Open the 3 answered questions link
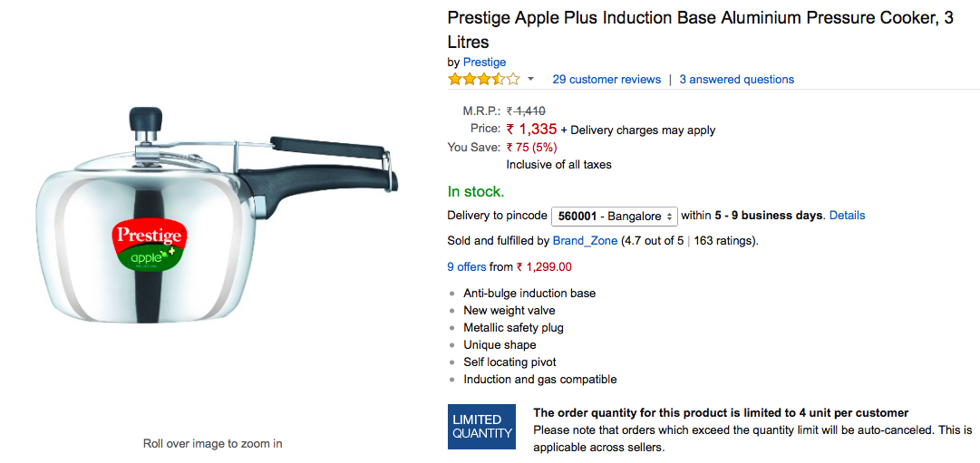Viewport: 980px width, 463px height. tap(736, 80)
